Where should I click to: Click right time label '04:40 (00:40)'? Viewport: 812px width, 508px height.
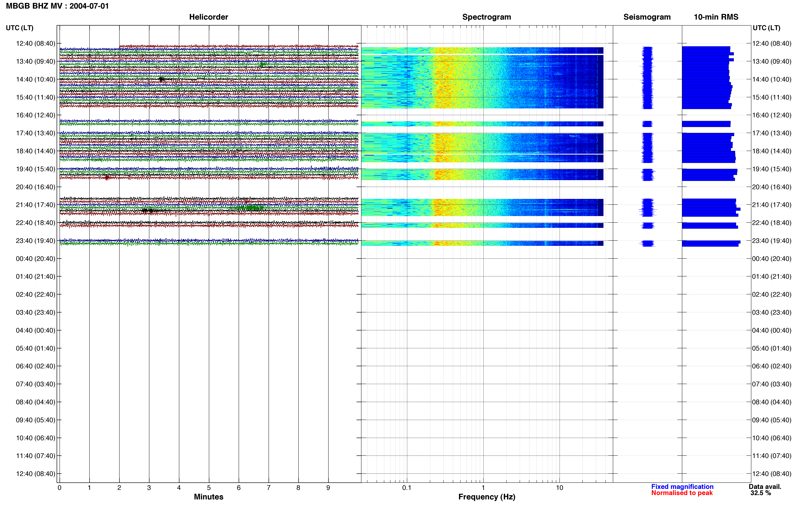pos(772,330)
